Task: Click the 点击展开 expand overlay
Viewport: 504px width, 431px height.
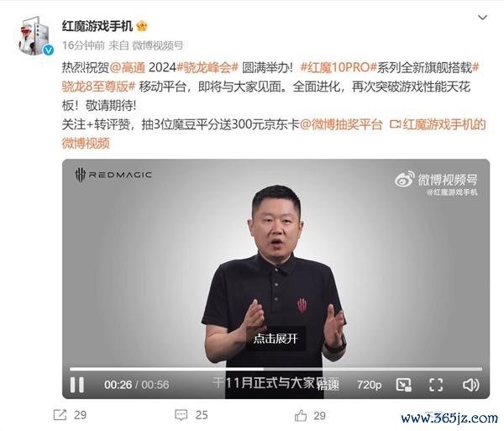Action: click(x=276, y=339)
